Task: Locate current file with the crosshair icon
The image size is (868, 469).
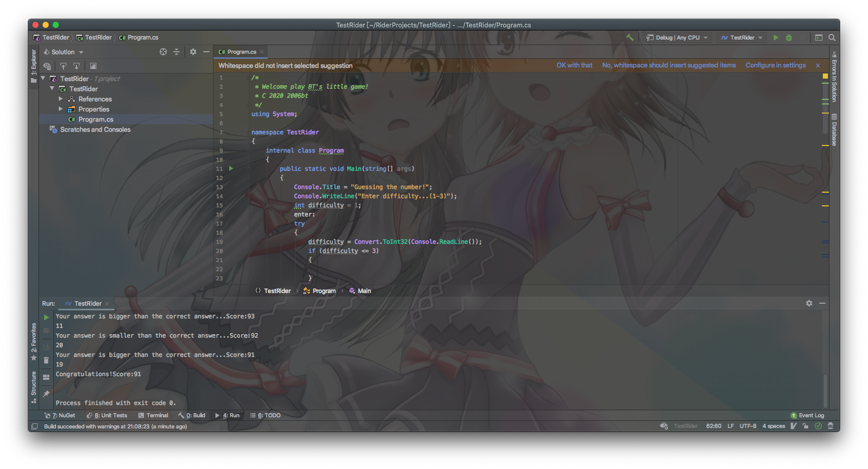Action: (163, 52)
